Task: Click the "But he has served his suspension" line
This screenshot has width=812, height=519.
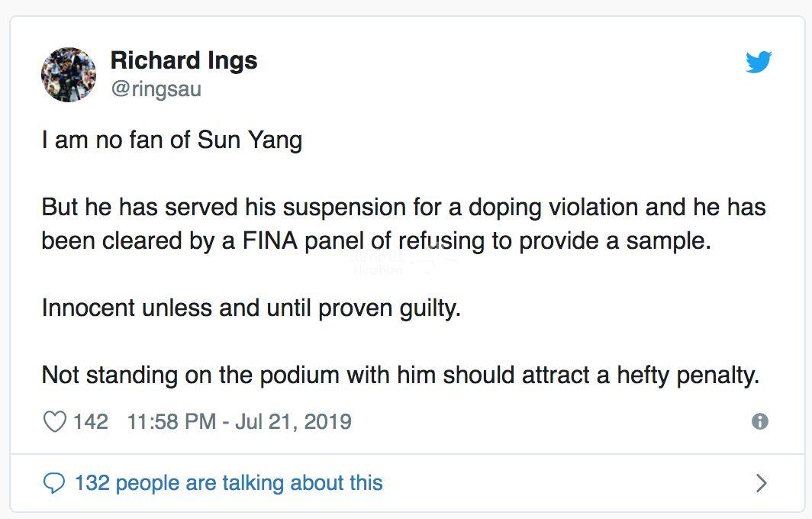Action: 404,207
